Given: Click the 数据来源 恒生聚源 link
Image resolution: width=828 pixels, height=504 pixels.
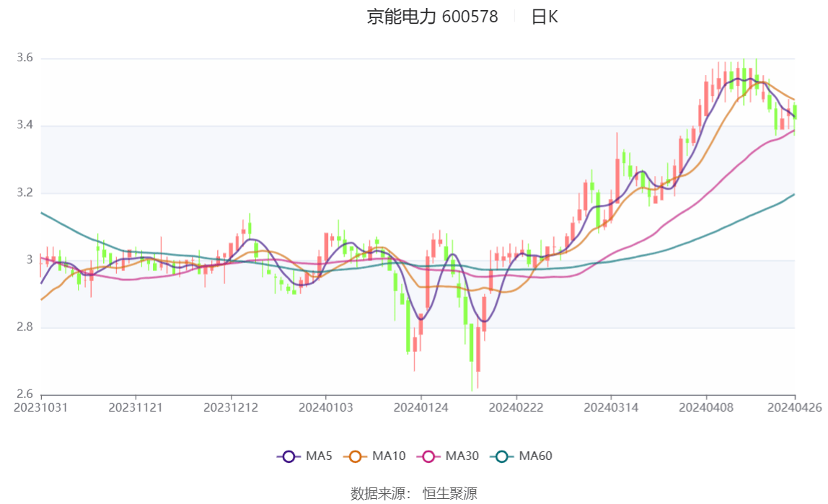Looking at the screenshot, I should (414, 493).
